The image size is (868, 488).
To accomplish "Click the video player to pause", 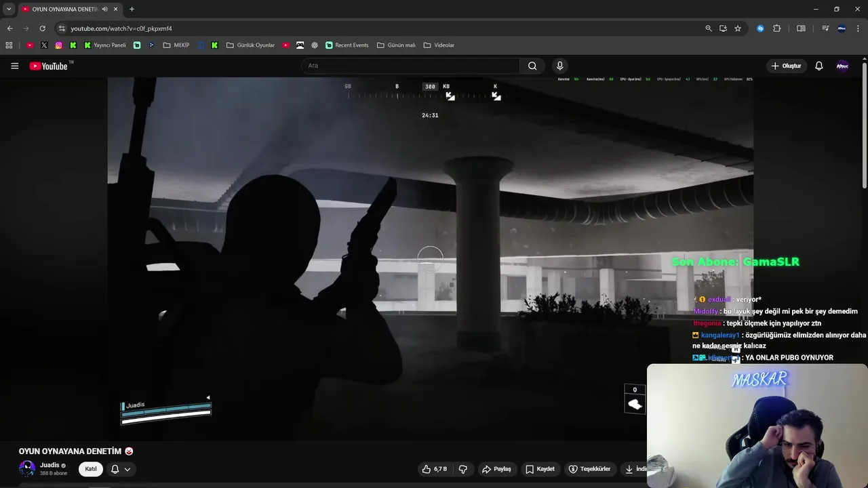I will 430,258.
